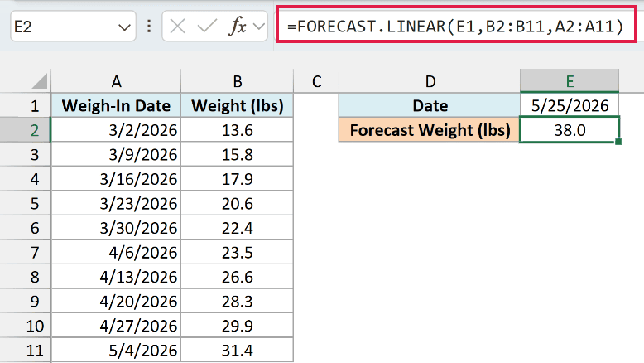The height and width of the screenshot is (363, 644).
Task: Select row 11 header
Action: 26,351
